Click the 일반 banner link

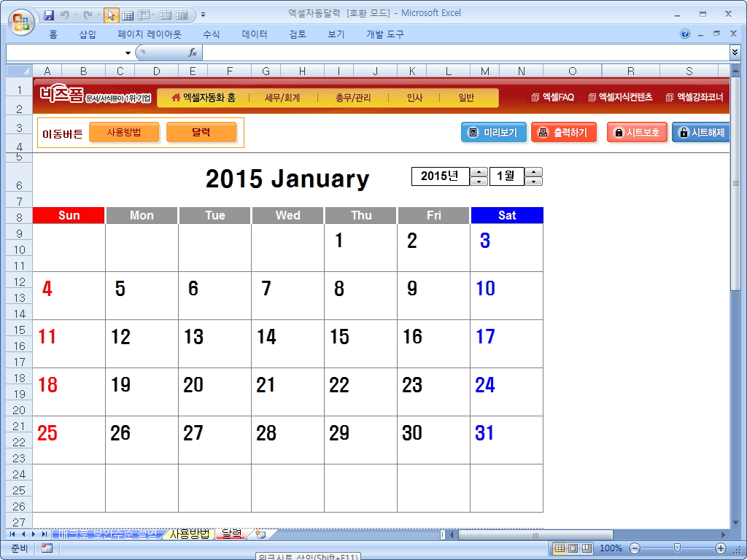(x=466, y=98)
